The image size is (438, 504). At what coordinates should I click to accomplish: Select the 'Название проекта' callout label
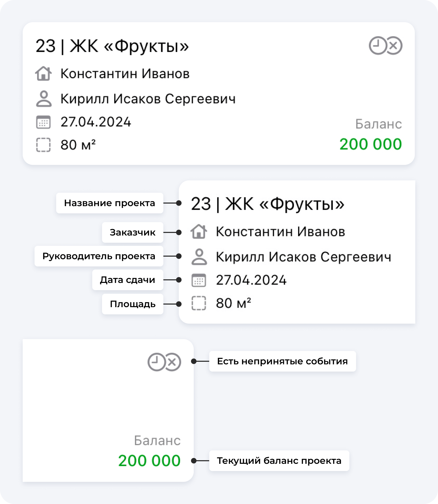[109, 203]
